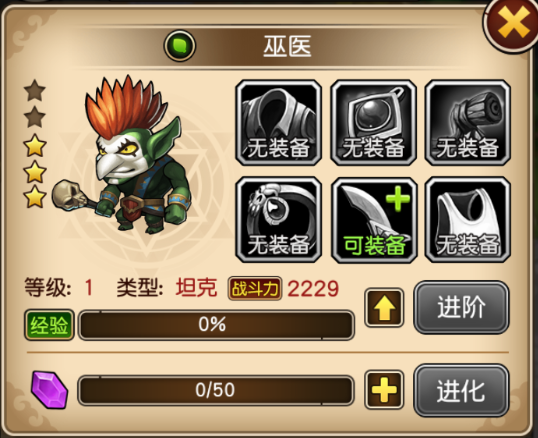The image size is (538, 438).
Task: Click the 0% experience progress bar
Action: pyautogui.click(x=216, y=325)
